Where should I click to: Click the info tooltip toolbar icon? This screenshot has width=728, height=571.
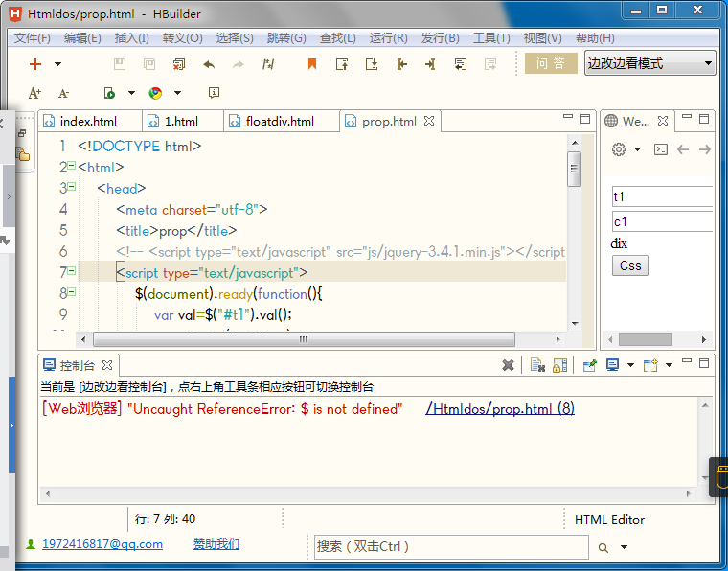214,93
